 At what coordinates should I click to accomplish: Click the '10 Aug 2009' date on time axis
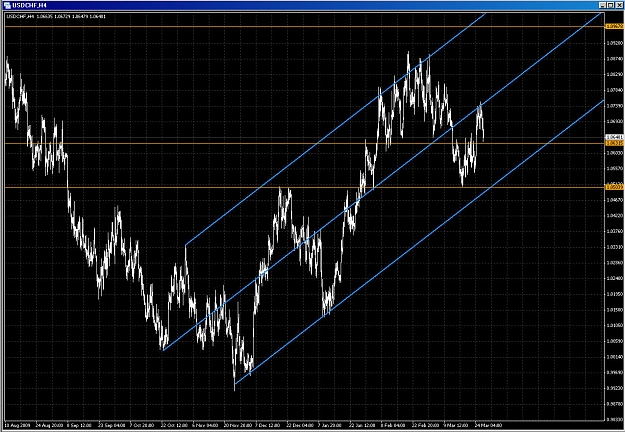click(18, 425)
